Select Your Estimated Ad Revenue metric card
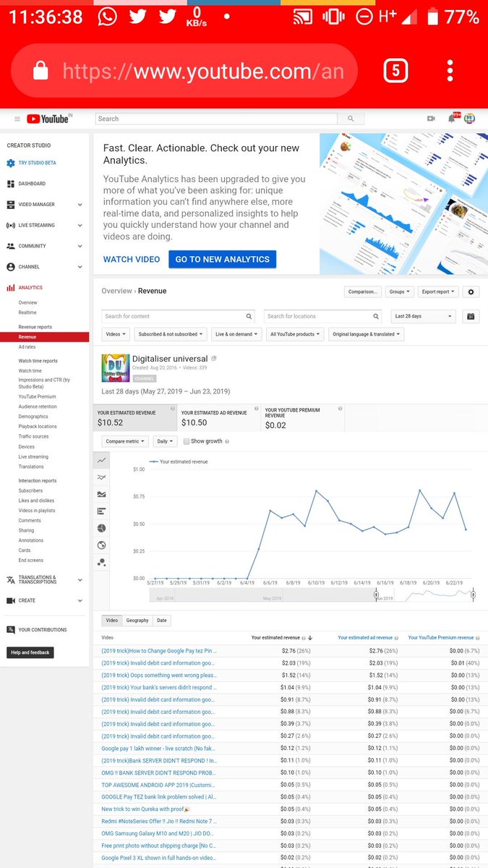This screenshot has height=868, width=488. click(218, 418)
